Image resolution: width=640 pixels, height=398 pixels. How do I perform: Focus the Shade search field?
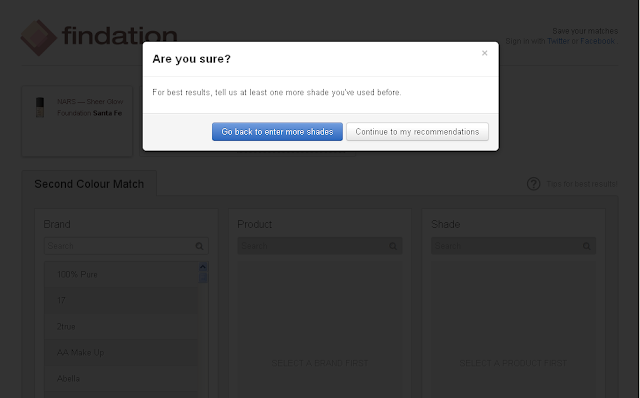pos(513,246)
